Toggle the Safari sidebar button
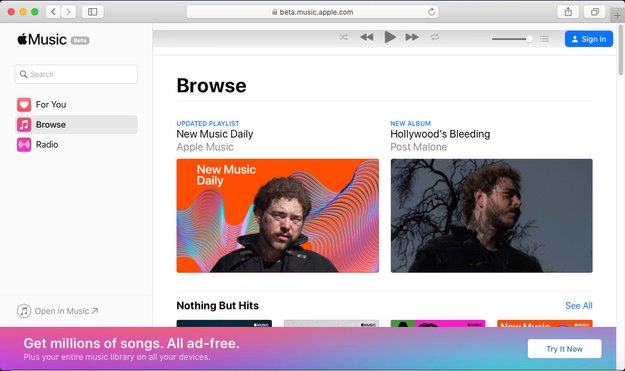 pyautogui.click(x=92, y=12)
